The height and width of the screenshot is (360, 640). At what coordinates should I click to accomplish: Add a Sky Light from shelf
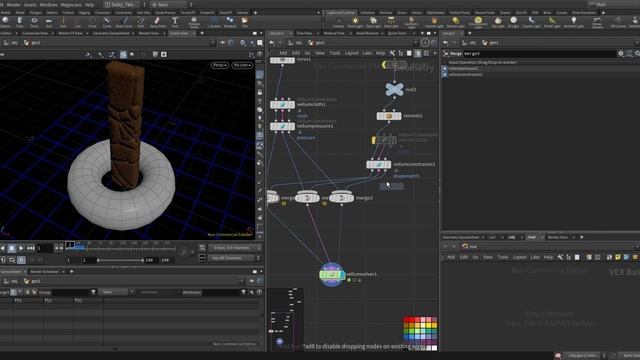(x=498, y=22)
